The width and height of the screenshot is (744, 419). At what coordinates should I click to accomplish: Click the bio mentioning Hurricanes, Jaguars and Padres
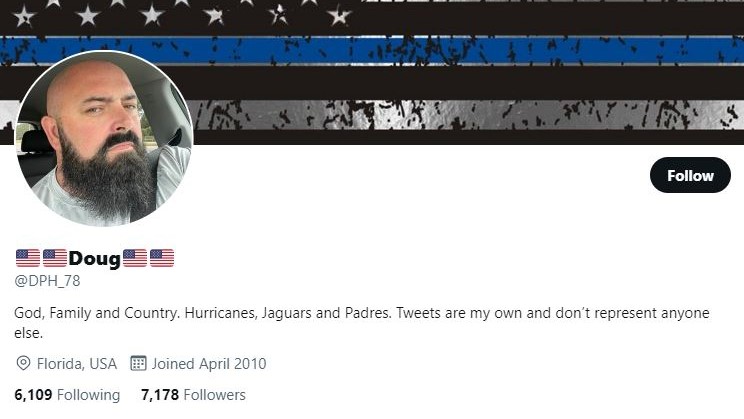click(x=362, y=323)
